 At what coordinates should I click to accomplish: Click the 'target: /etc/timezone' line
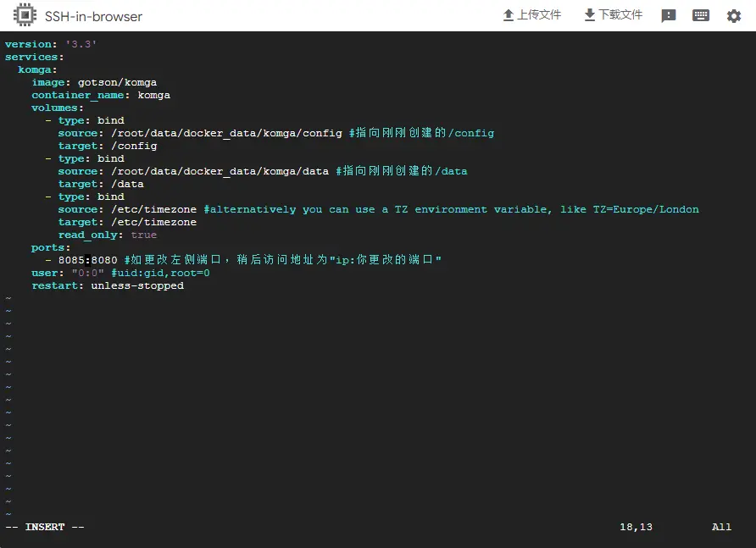point(127,222)
